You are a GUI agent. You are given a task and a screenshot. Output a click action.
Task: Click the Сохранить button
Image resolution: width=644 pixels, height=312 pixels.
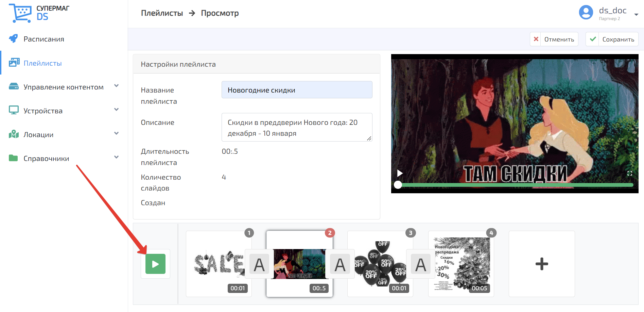pyautogui.click(x=612, y=39)
